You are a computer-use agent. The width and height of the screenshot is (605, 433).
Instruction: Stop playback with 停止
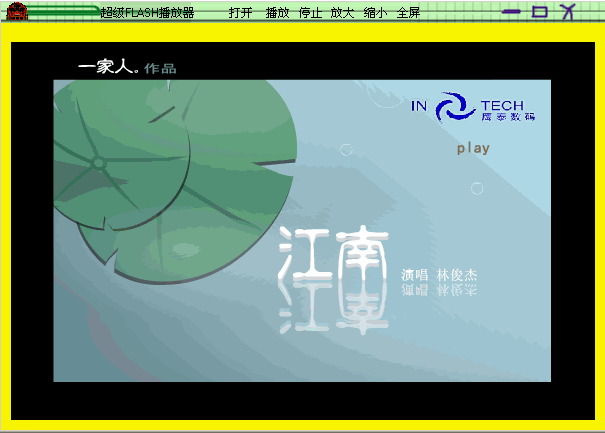coord(310,13)
